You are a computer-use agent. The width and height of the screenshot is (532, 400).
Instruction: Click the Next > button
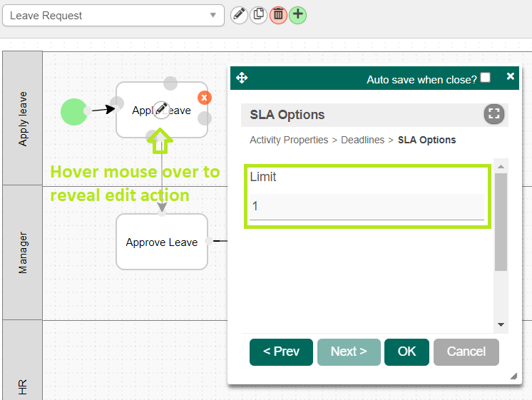pos(349,352)
